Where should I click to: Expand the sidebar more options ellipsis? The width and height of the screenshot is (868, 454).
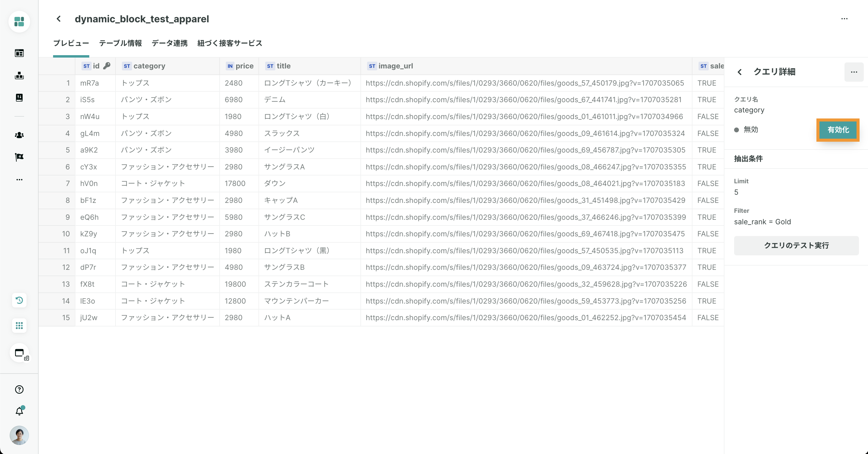coord(19,180)
